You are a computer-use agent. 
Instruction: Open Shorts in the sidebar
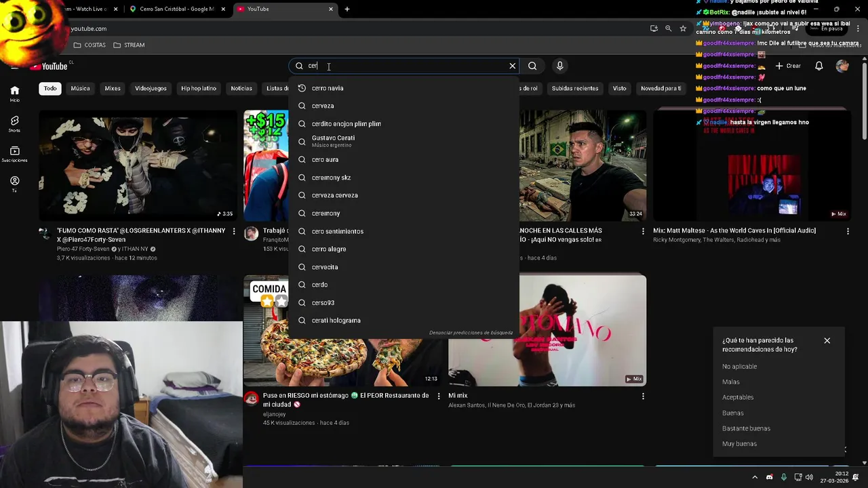coord(14,124)
